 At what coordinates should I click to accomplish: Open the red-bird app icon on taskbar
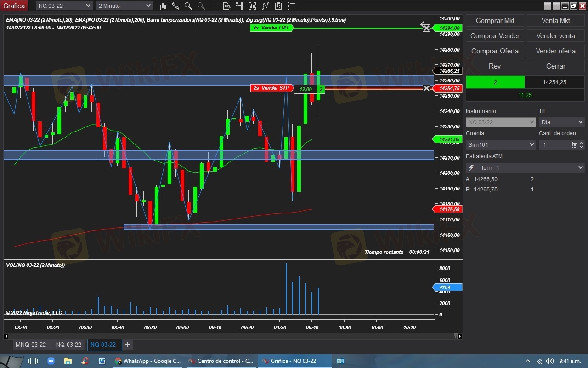(85, 361)
